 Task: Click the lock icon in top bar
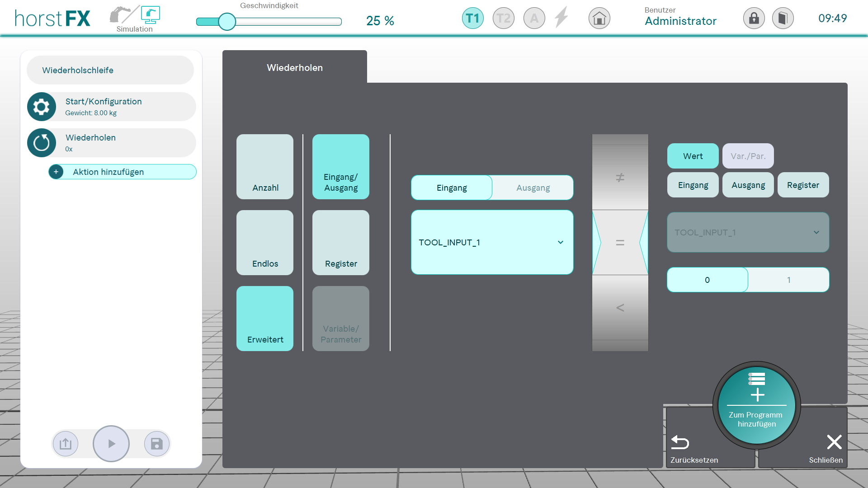754,19
